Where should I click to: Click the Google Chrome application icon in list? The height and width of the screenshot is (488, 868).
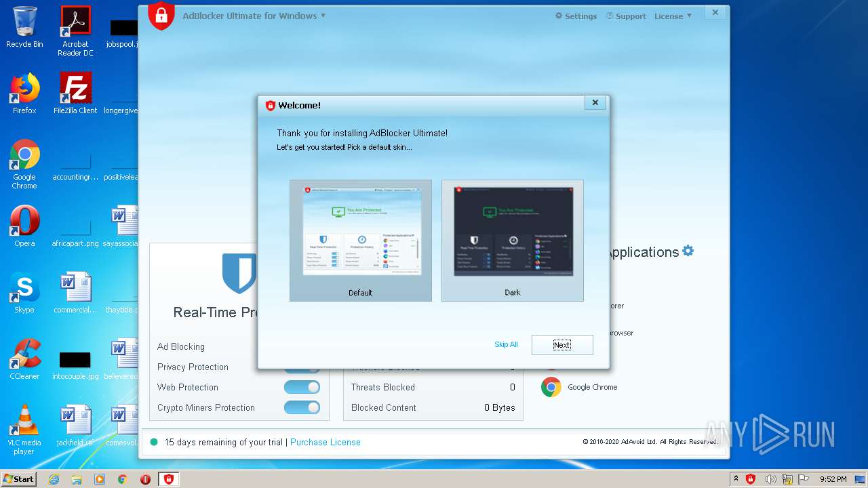pyautogui.click(x=551, y=387)
